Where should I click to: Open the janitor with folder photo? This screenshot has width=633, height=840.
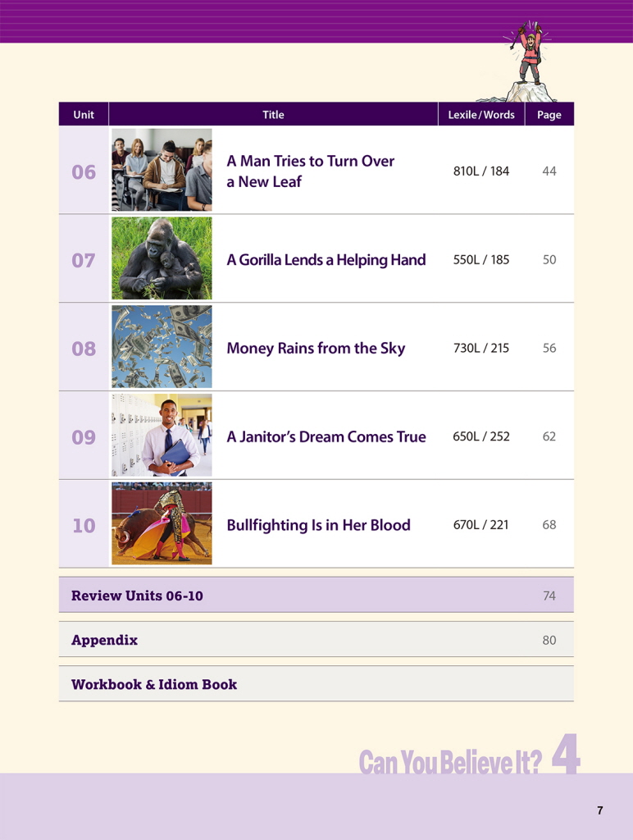[x=162, y=436]
